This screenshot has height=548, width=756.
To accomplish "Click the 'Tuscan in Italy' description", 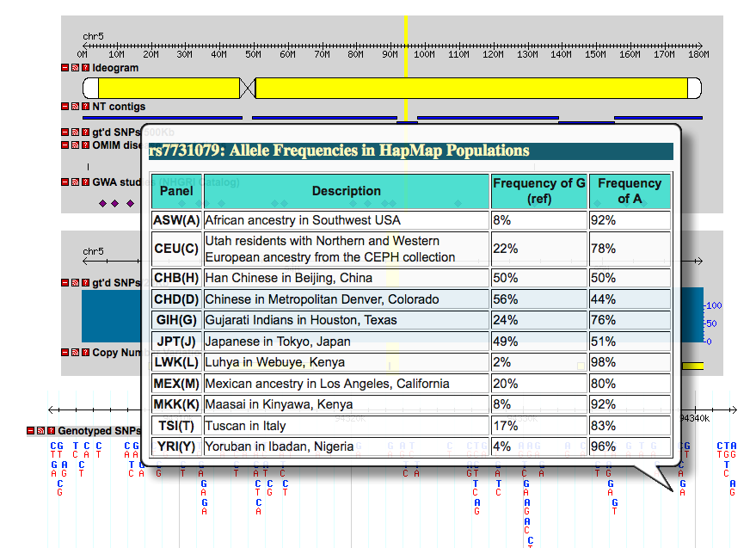I will click(x=245, y=426).
